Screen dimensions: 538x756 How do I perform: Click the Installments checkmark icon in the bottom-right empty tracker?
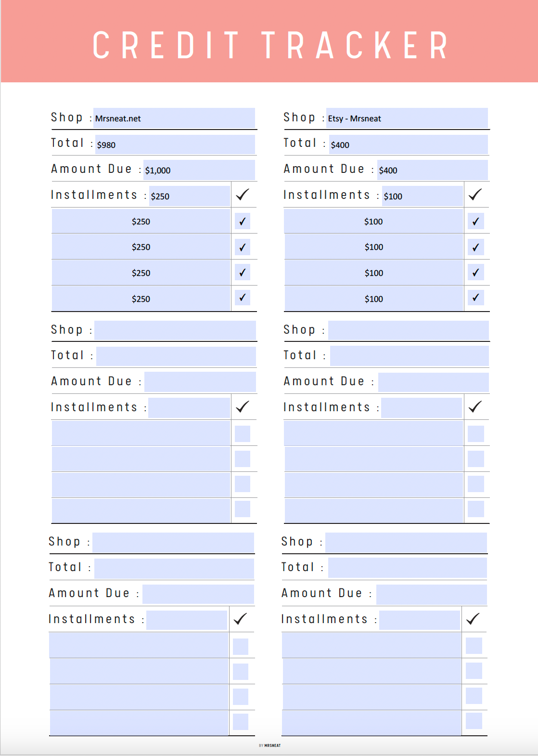[474, 619]
